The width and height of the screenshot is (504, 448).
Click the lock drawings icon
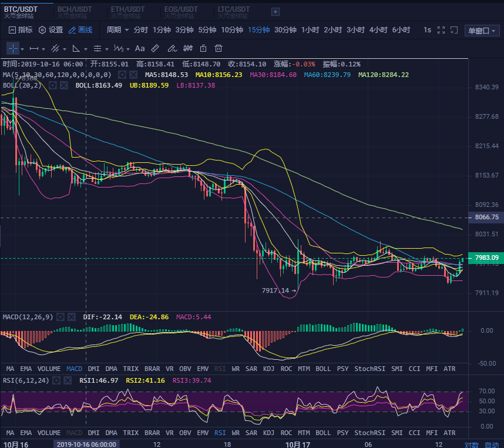203,48
